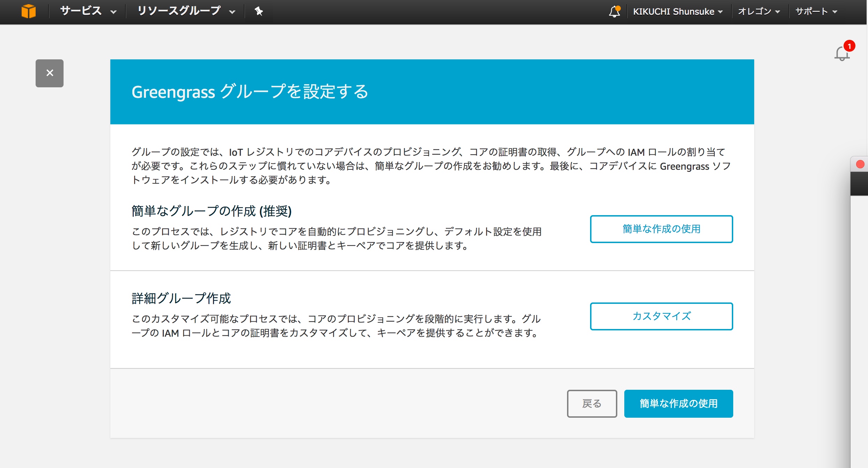Viewport: 868px width, 468px height.
Task: Click the pin shortcut icon
Action: click(258, 11)
